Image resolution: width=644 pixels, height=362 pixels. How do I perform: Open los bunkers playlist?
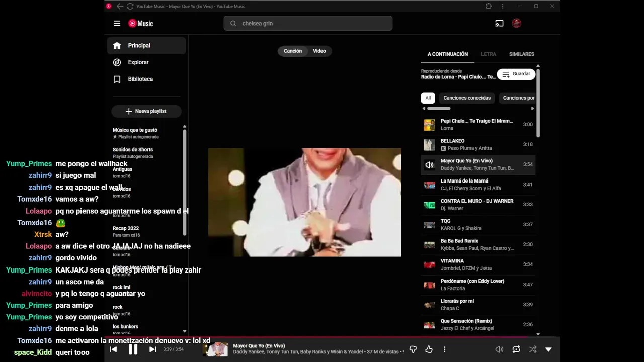coord(146,329)
